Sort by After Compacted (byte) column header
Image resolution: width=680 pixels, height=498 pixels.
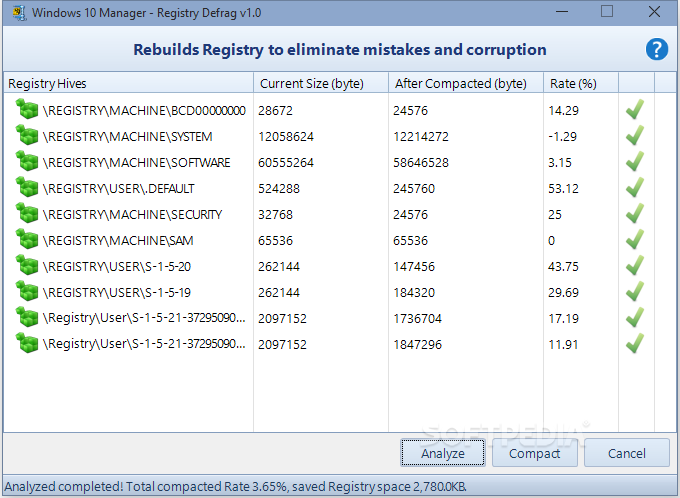(x=466, y=83)
